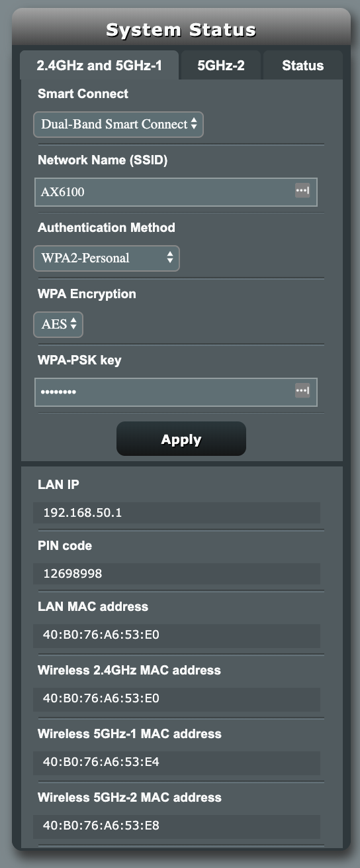Screen dimensions: 360x868
Task: Click the Apply button
Action: click(x=181, y=439)
